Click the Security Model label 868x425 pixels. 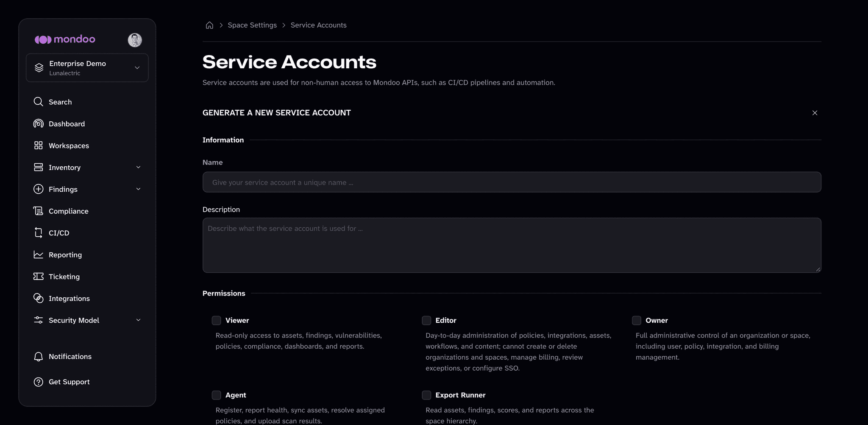click(x=74, y=320)
